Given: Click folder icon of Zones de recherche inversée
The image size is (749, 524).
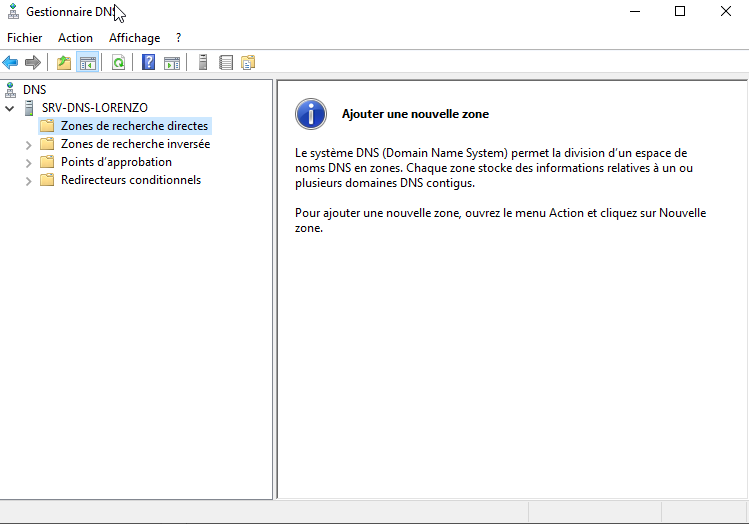Looking at the screenshot, I should 47,144.
